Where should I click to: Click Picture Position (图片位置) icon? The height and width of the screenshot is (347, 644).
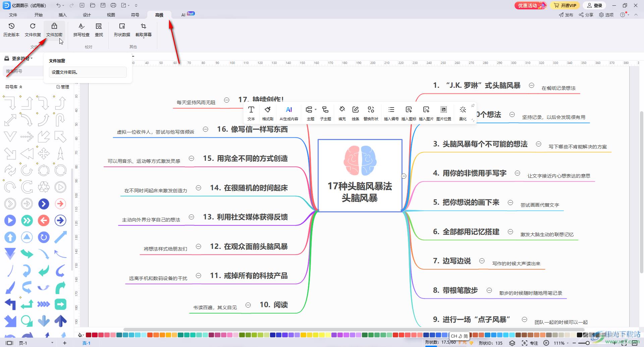click(444, 110)
